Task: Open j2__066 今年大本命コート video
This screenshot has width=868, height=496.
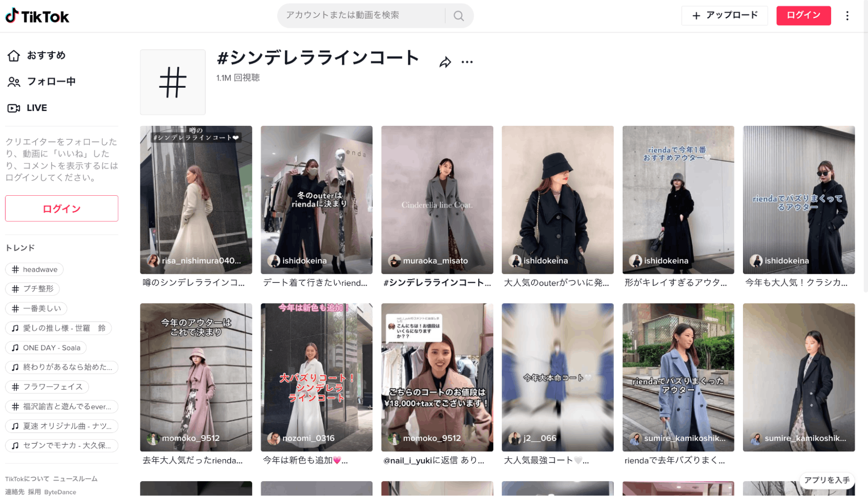Action: coord(558,377)
